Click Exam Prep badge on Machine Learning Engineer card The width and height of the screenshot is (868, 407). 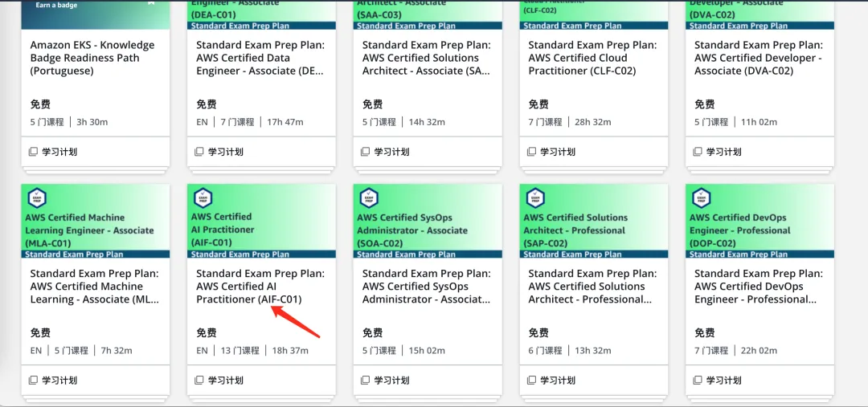click(37, 197)
